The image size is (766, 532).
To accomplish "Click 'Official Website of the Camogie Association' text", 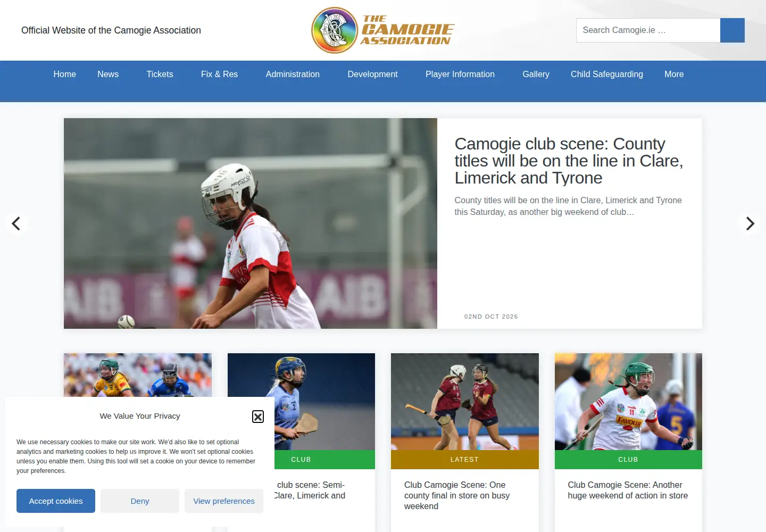I will pyautogui.click(x=111, y=30).
